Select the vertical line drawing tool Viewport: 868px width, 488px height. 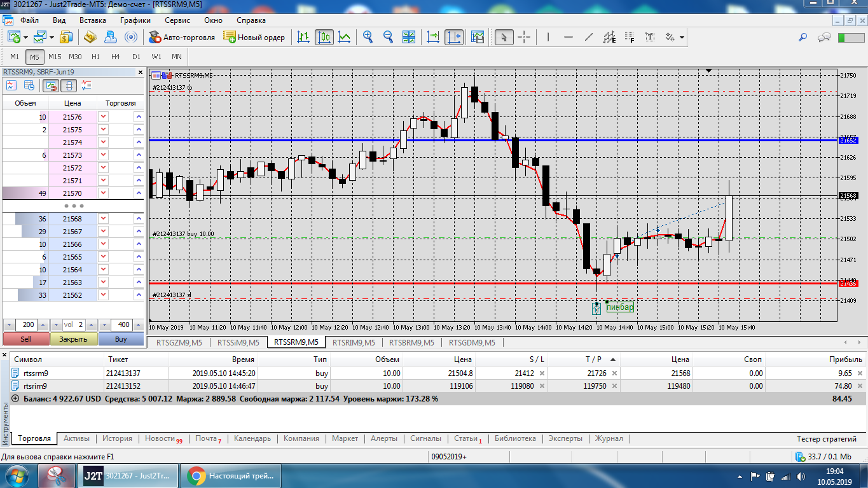point(548,37)
